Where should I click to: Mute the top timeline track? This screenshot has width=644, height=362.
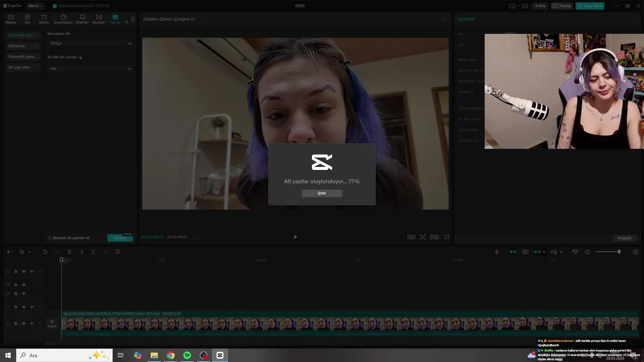32,271
